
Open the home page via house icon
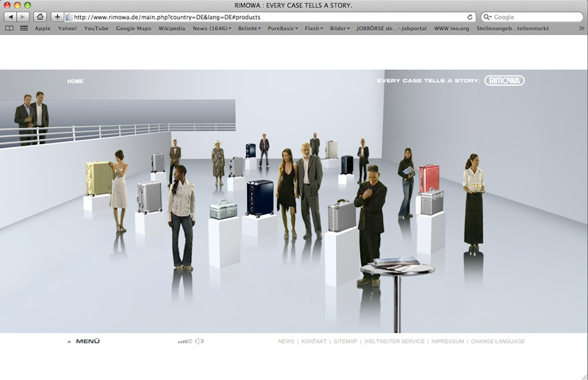(40, 17)
